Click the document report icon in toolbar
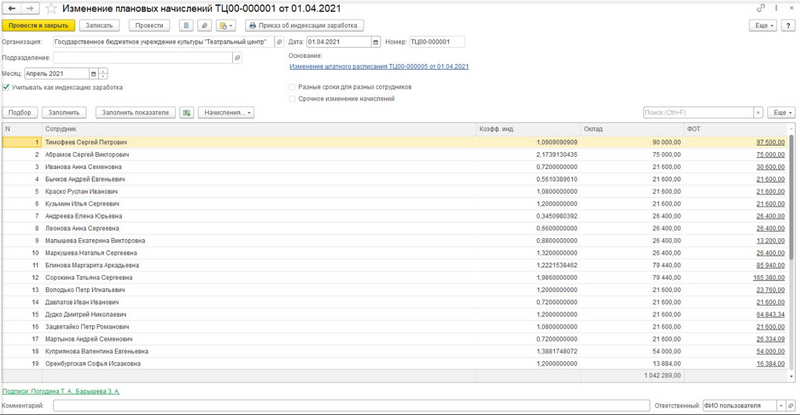The image size is (800, 415). pyautogui.click(x=186, y=25)
